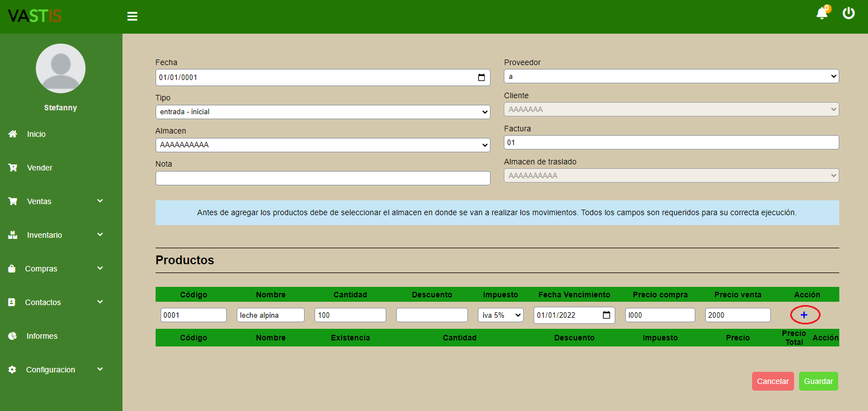Screen dimensions: 868x411
Task: Open Informes in the sidebar
Action: pyautogui.click(x=42, y=336)
